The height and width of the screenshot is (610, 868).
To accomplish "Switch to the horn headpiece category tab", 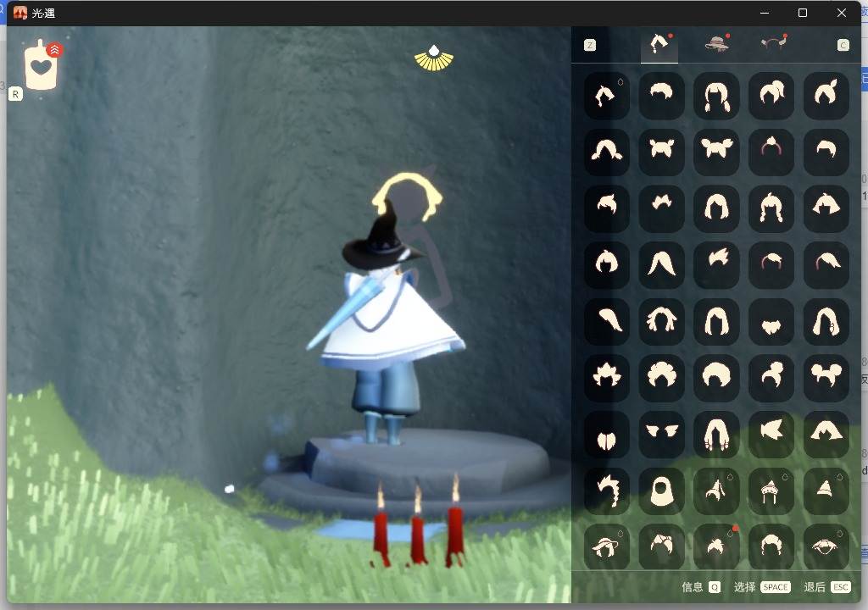I will click(773, 43).
